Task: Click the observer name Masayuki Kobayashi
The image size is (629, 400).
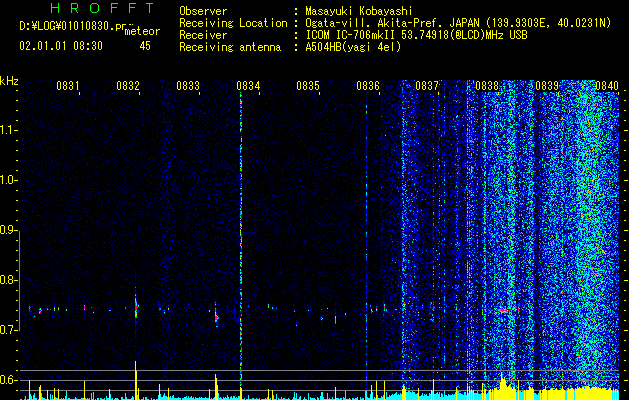Action: 359,11
